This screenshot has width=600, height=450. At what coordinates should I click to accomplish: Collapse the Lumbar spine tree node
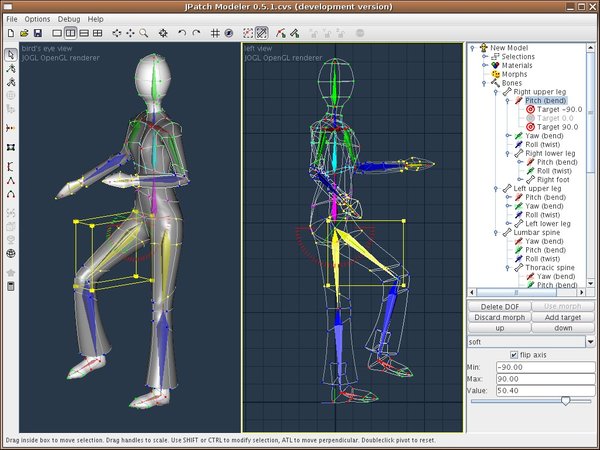[496, 232]
